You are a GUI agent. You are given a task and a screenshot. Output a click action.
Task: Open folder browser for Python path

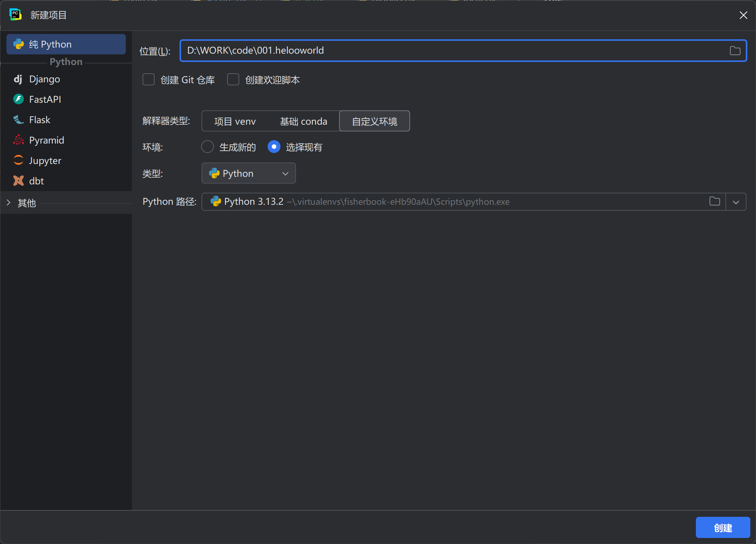pos(714,201)
